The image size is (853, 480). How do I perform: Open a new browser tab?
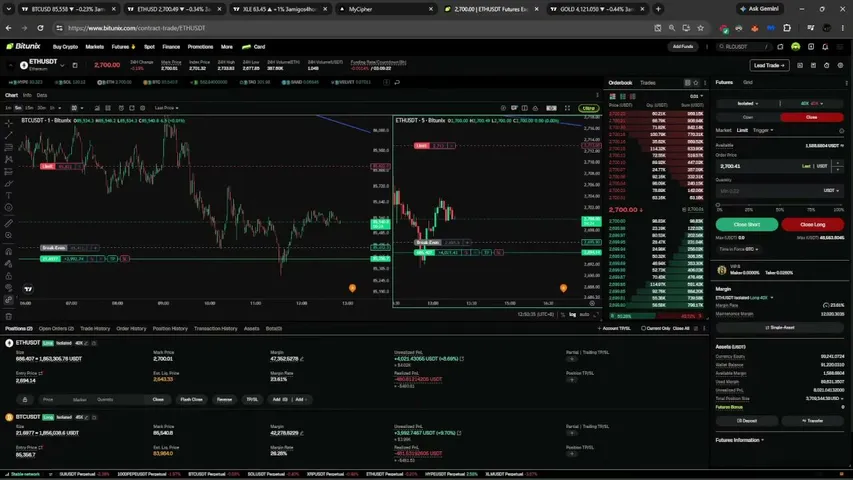[x=658, y=9]
